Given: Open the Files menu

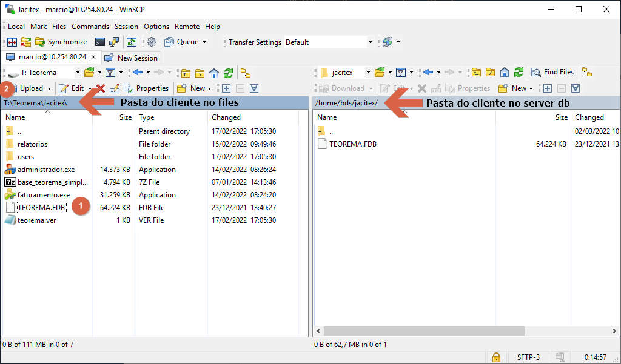Looking at the screenshot, I should [59, 27].
